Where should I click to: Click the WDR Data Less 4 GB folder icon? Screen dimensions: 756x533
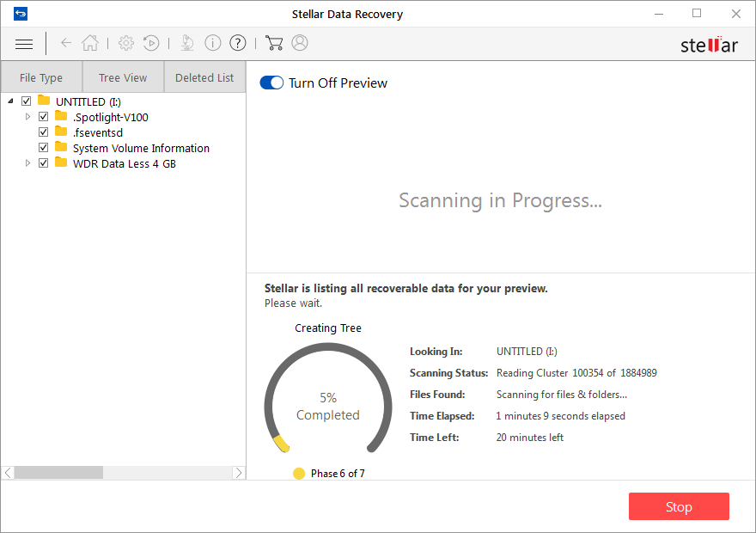(61, 162)
